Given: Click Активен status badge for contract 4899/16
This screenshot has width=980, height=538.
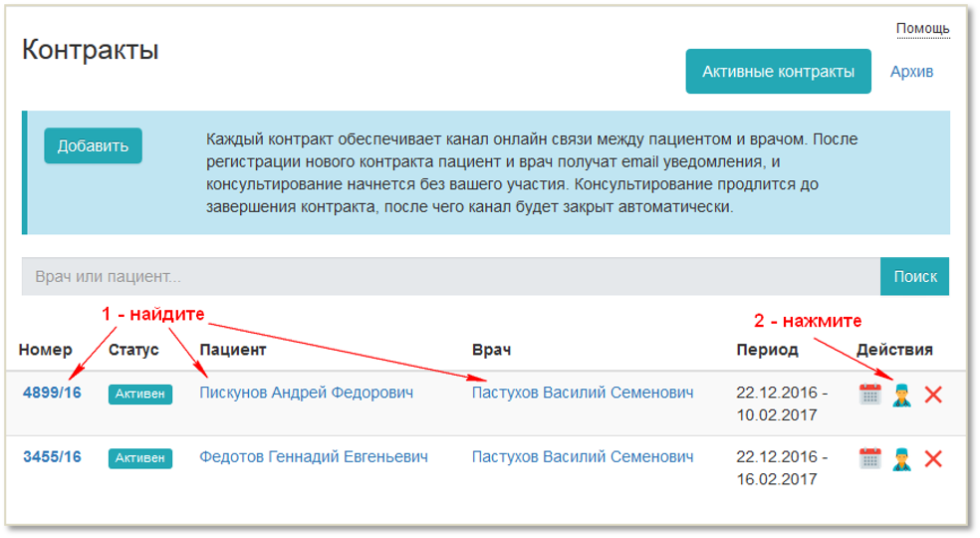Looking at the screenshot, I should [139, 395].
